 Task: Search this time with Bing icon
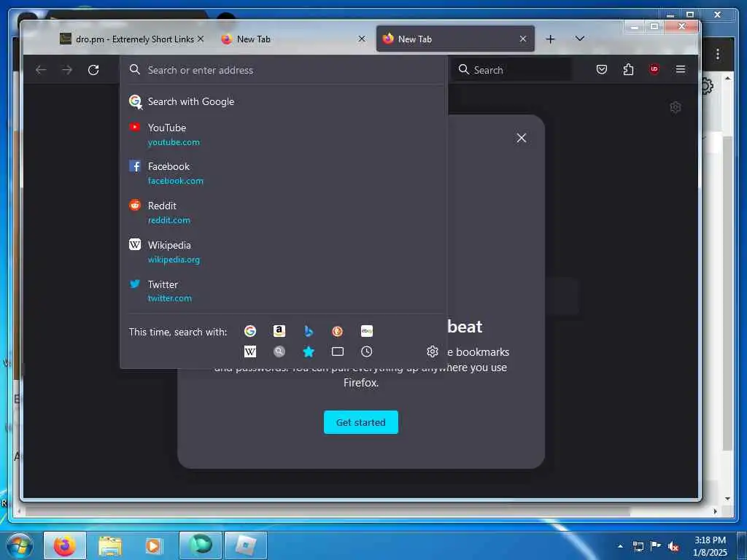[x=309, y=331]
